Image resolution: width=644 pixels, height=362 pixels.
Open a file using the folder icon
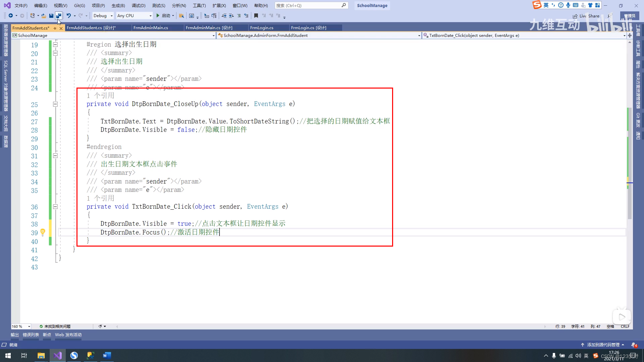[44, 16]
